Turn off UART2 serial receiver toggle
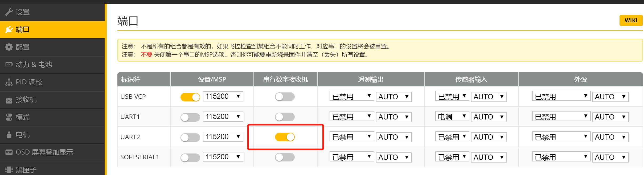 tap(285, 137)
